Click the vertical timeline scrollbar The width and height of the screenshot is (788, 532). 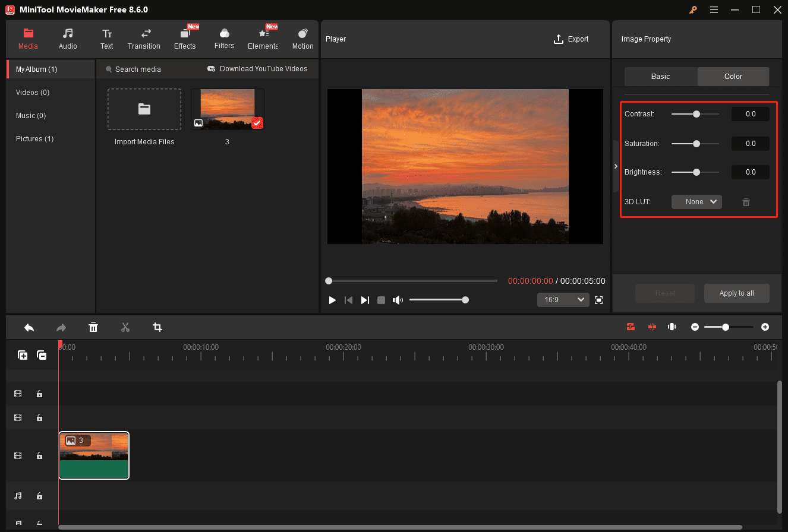(779, 446)
